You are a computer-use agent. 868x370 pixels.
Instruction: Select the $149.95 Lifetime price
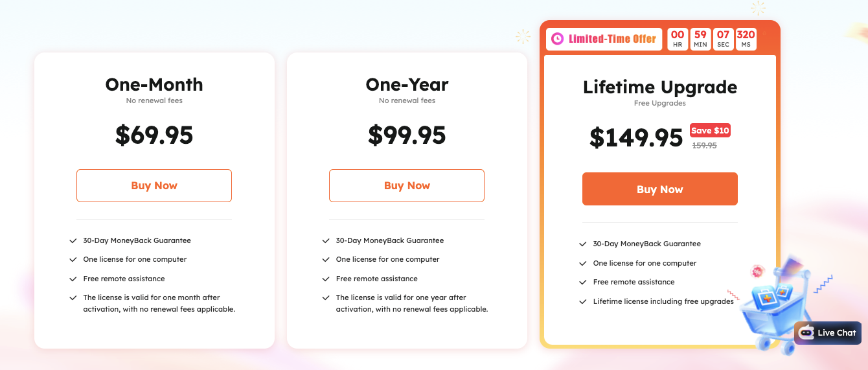click(x=636, y=138)
